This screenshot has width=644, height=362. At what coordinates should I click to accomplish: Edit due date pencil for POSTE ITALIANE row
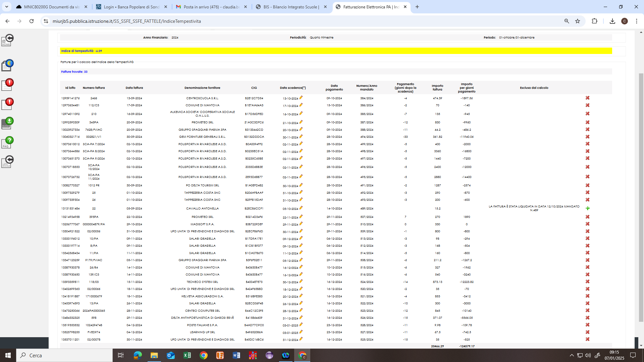click(301, 324)
